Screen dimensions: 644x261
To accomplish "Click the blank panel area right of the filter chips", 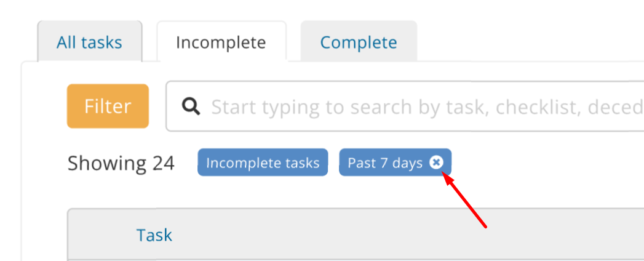I will click(546, 163).
